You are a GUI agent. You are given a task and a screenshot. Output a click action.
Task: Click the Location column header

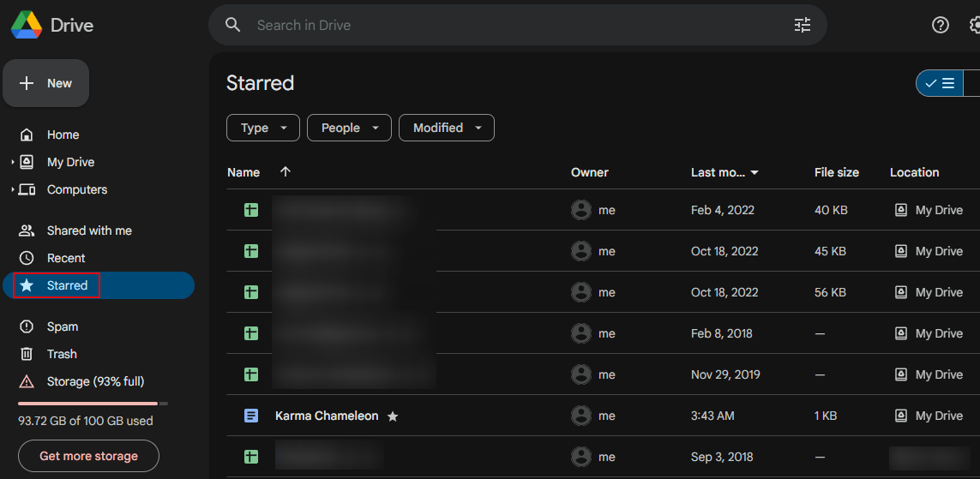click(914, 172)
